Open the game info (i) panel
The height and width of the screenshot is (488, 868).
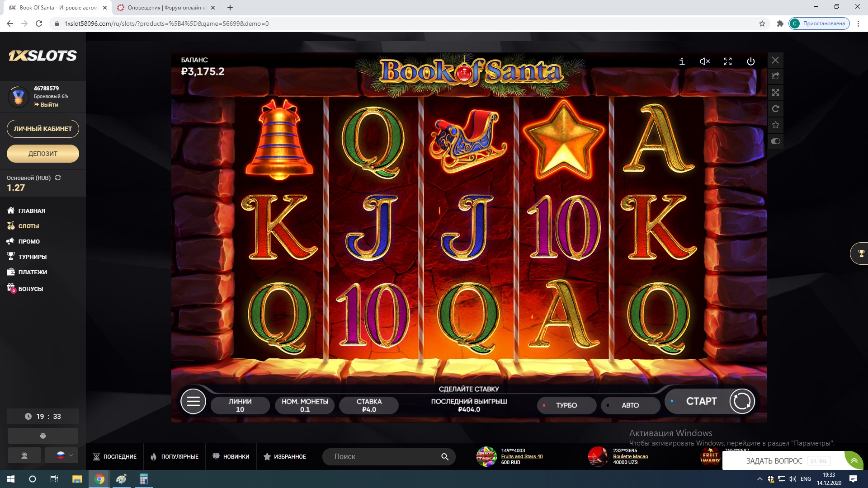click(682, 61)
